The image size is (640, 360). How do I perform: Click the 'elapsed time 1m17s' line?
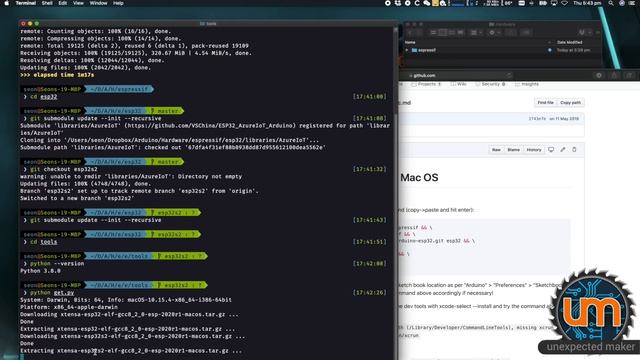[57, 75]
